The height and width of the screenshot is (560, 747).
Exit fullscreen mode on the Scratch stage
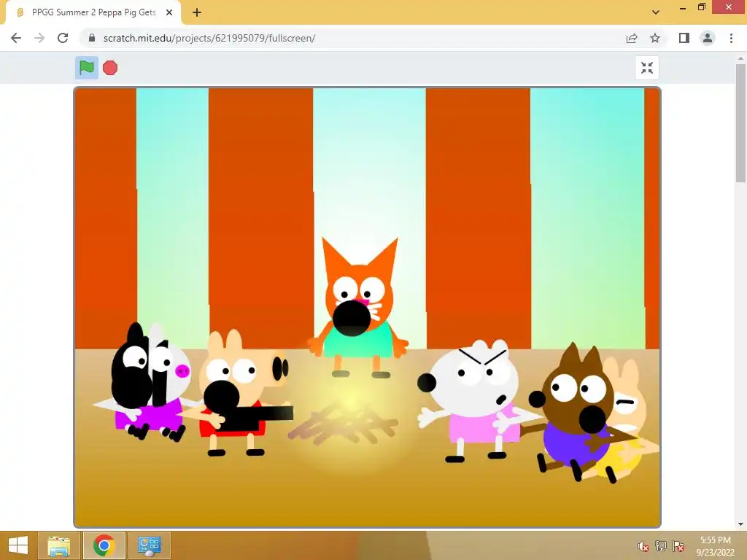point(647,68)
